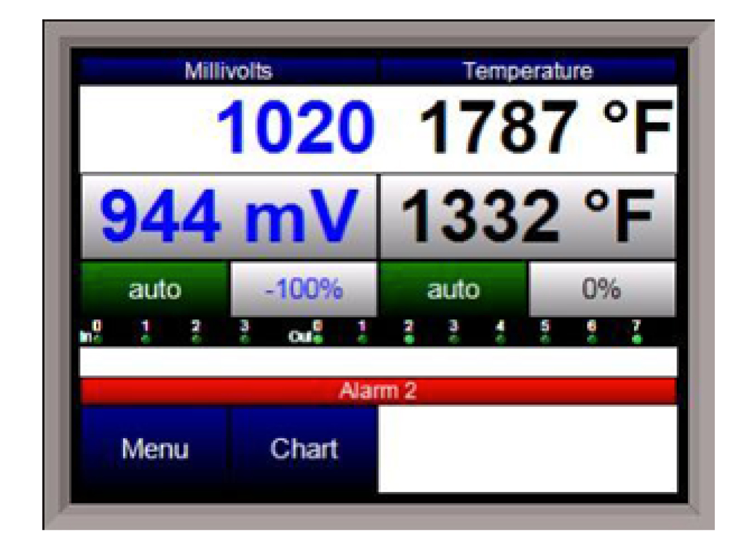Viewport: 756px width, 549px height.
Task: Click the Out 0 output indicator
Action: 318,338
